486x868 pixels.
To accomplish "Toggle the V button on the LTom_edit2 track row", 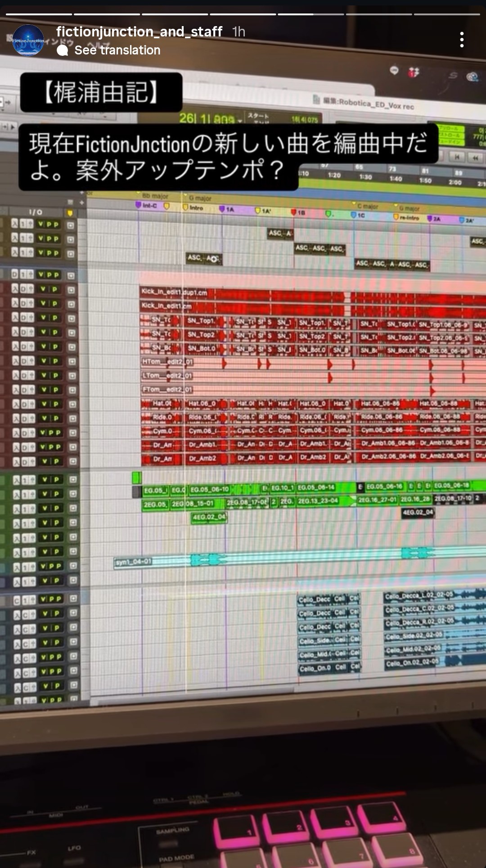I will pos(43,375).
